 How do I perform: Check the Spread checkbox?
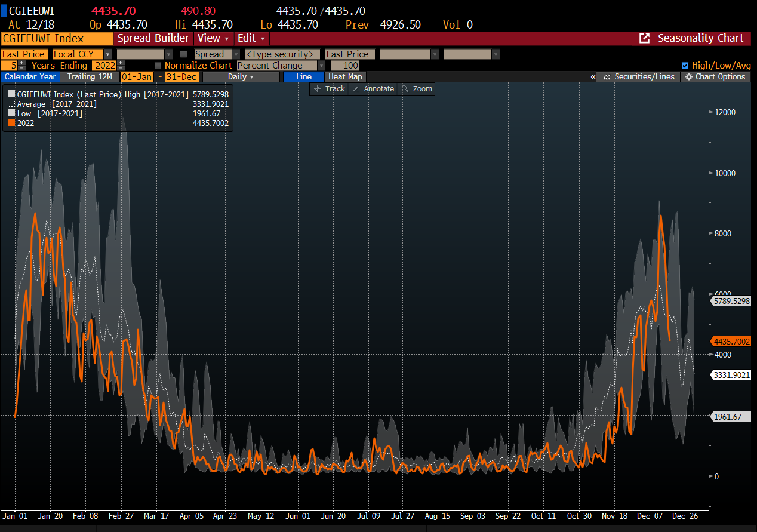184,54
